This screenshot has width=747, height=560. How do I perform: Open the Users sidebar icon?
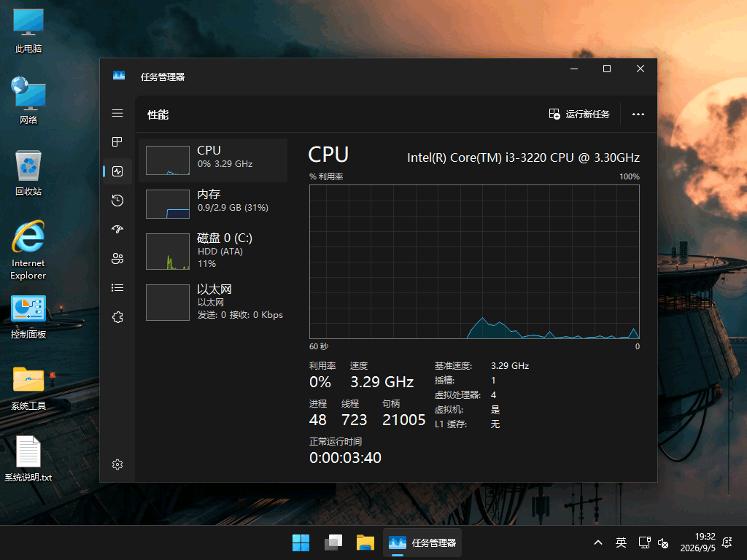coord(117,259)
